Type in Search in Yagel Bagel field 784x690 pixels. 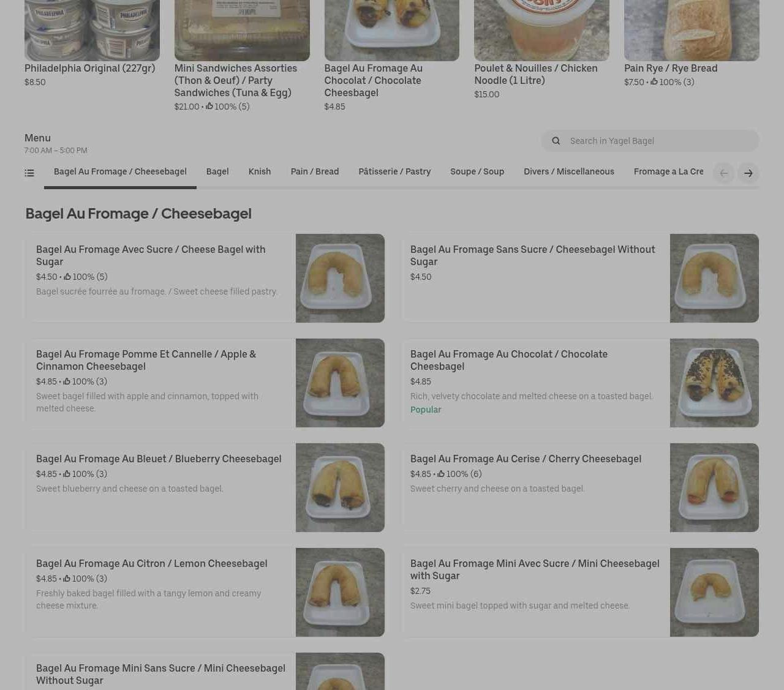(658, 141)
